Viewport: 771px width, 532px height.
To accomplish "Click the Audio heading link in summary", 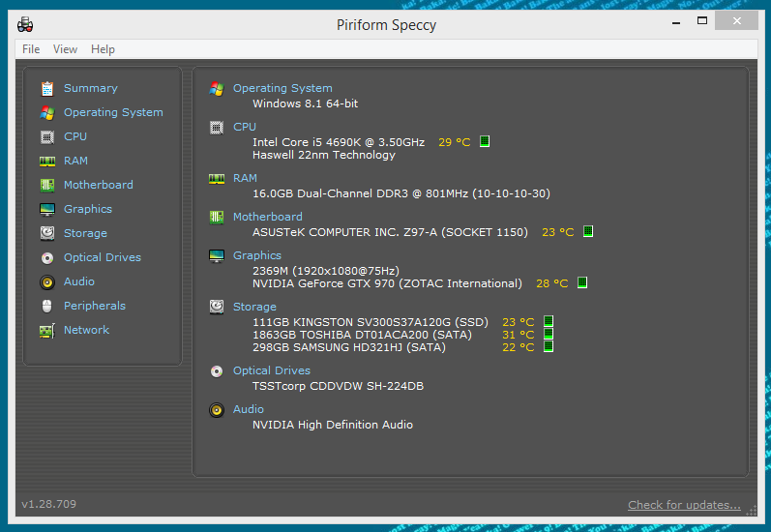I will click(249, 409).
